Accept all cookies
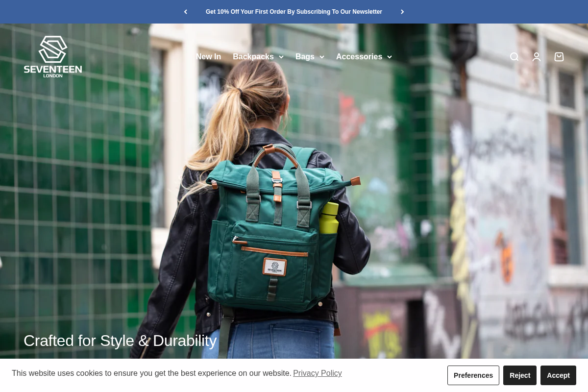 (558, 375)
